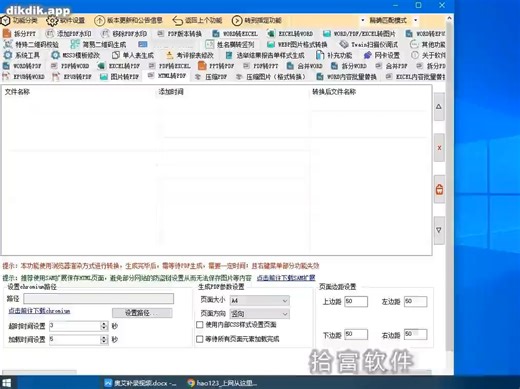
Task: Open the 简易二维码生成 QR generator
Action: pos(98,44)
